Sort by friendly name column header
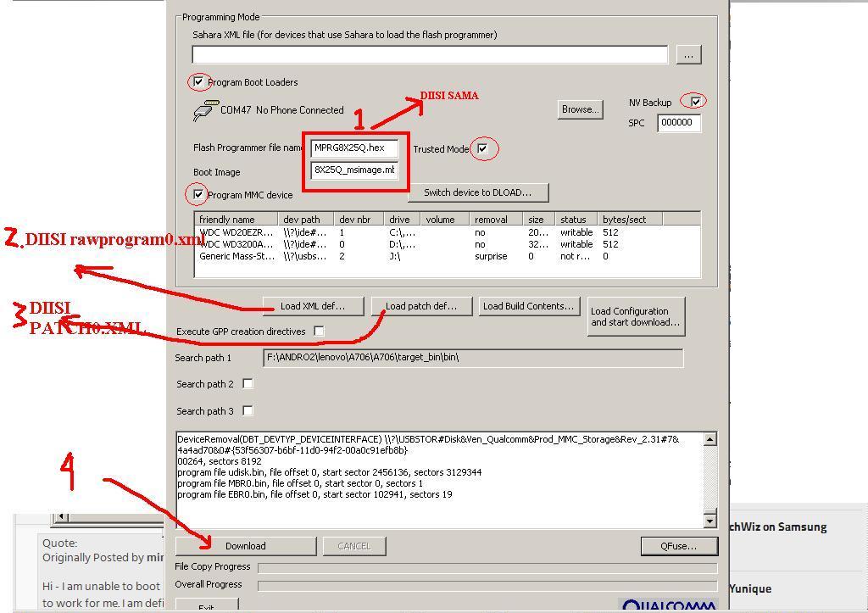The image size is (868, 613). [237, 220]
